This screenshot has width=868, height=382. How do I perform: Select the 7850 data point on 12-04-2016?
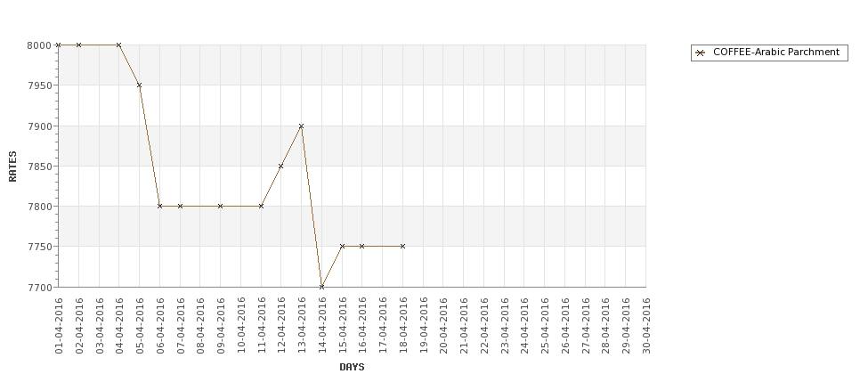(x=280, y=167)
